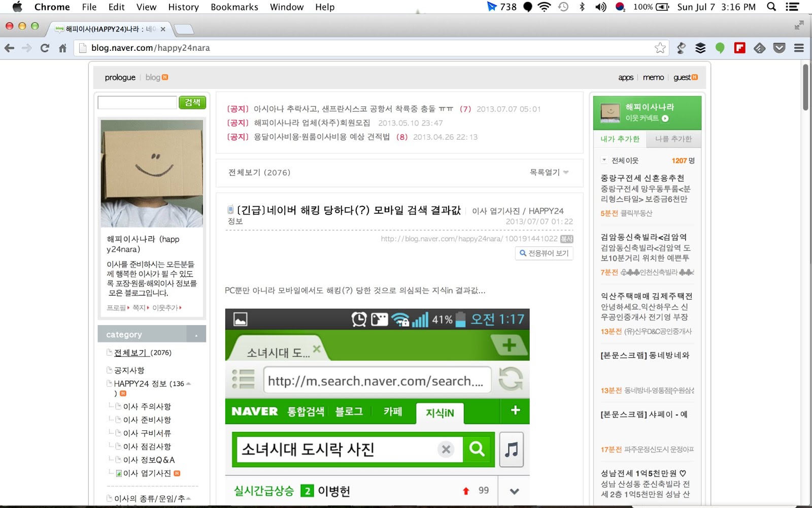
Task: Collapse the category panel arrow
Action: coord(196,335)
